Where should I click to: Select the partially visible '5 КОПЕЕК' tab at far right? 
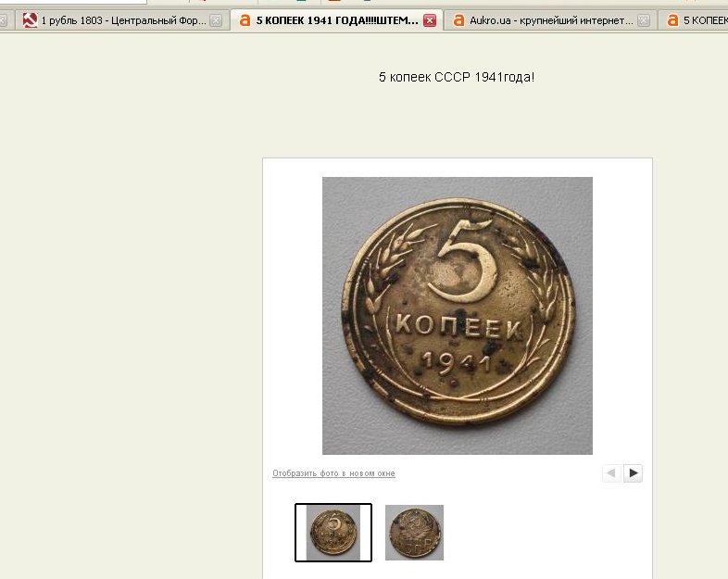click(693, 20)
